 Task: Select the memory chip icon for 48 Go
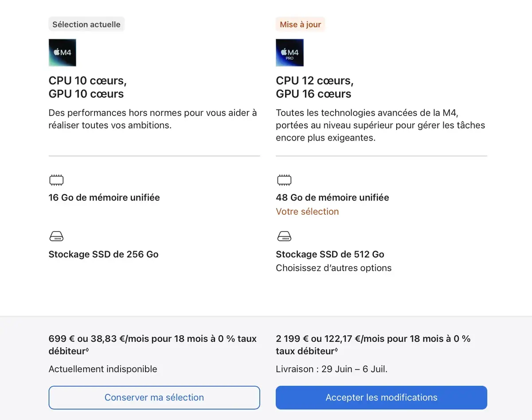[x=284, y=180]
